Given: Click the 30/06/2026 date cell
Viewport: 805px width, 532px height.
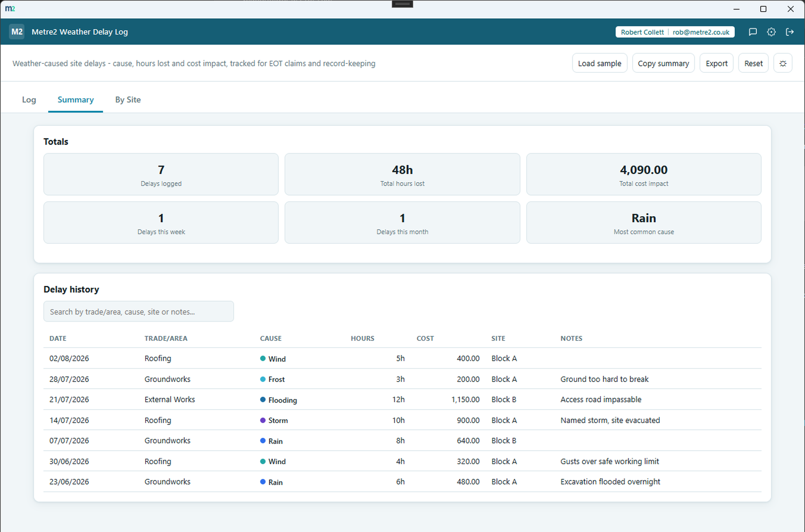Looking at the screenshot, I should point(69,461).
